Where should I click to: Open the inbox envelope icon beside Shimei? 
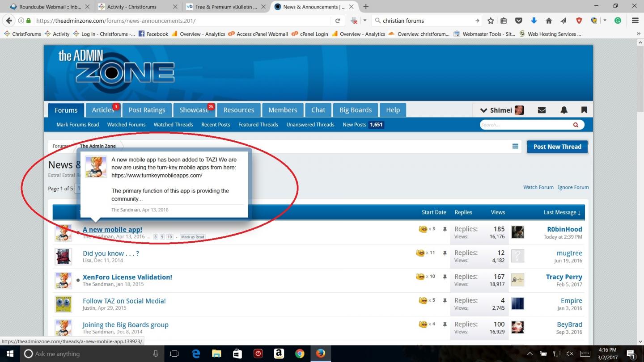542,110
